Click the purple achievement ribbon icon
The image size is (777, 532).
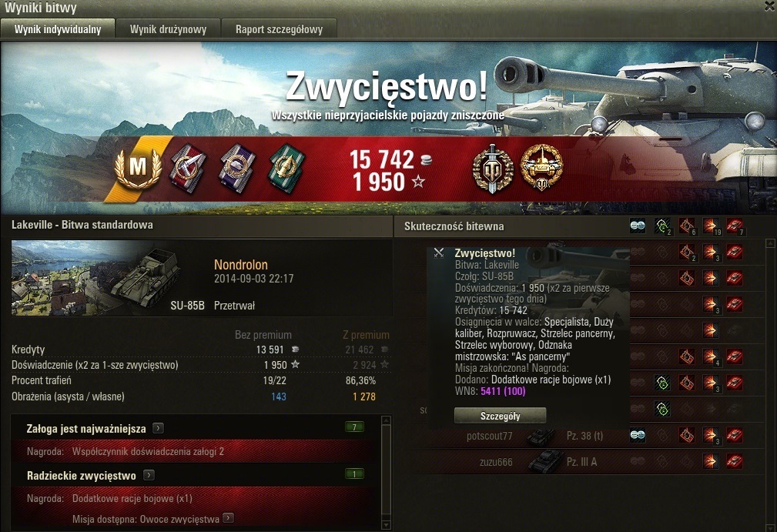(237, 167)
